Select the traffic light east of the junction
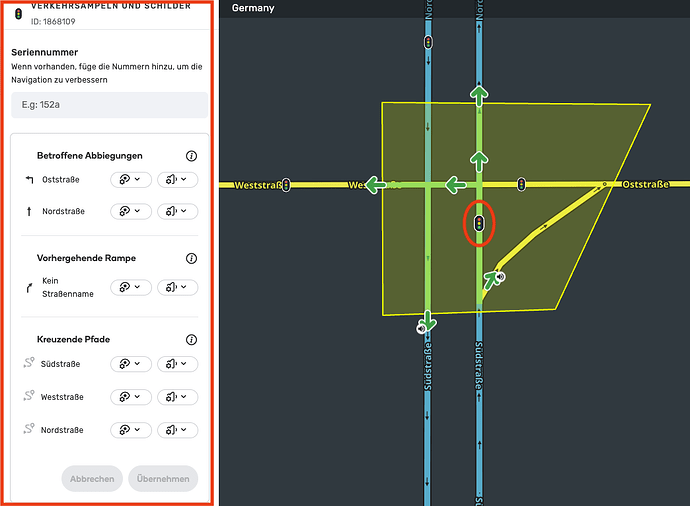Screen dimensions: 690x506 click(x=521, y=185)
